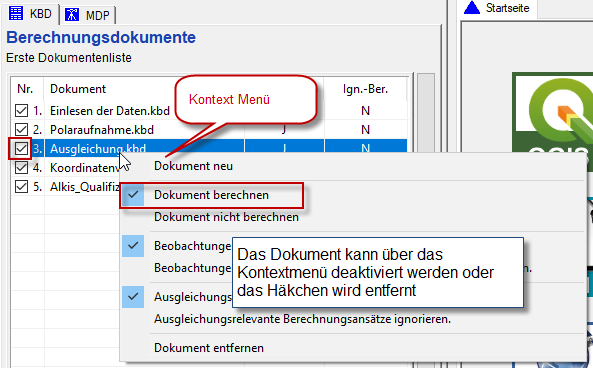The width and height of the screenshot is (593, 368).
Task: Uncheck document 1 Einlesen der Daten checkbox
Action: coord(21,111)
